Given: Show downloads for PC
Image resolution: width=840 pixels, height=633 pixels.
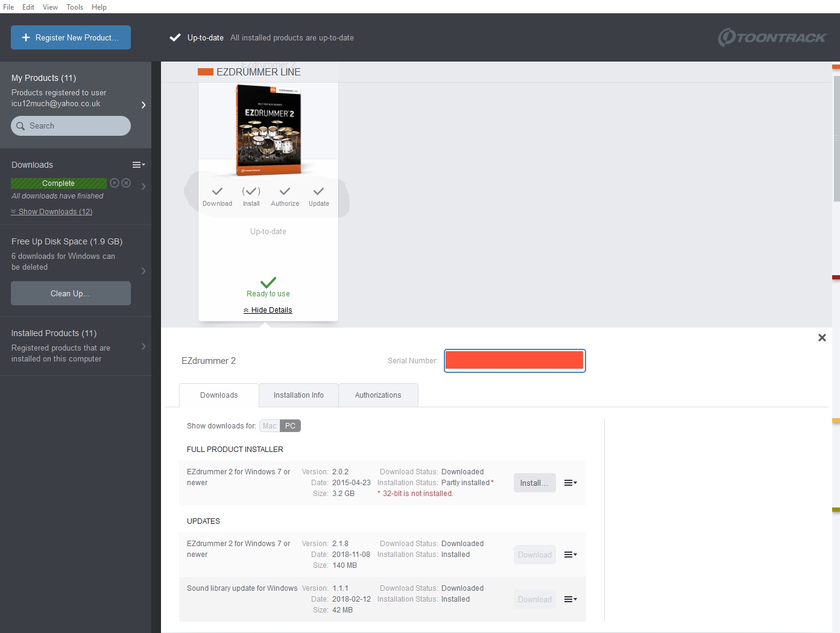Looking at the screenshot, I should pos(290,426).
